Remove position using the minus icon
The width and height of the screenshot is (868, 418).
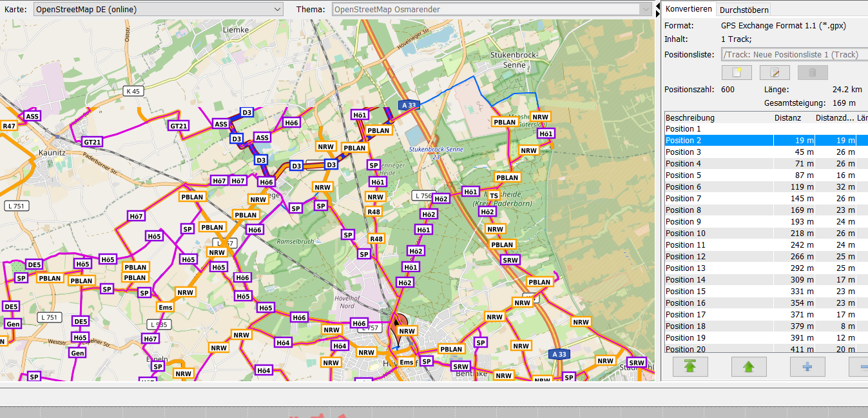860,366
